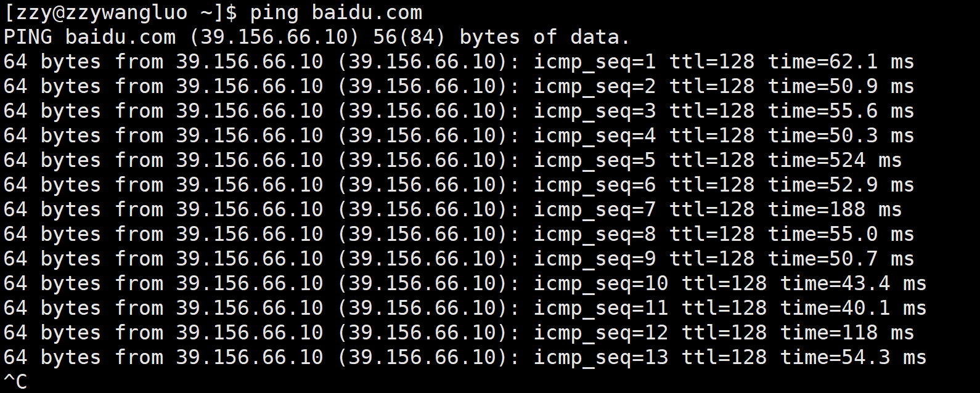
Task: Click the 56(84) bytes of data text
Action: click(x=502, y=38)
